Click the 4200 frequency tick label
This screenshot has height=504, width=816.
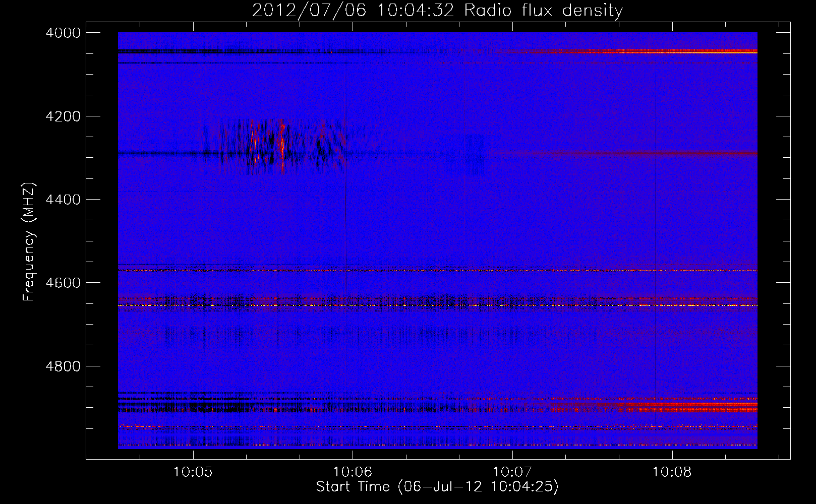point(63,116)
